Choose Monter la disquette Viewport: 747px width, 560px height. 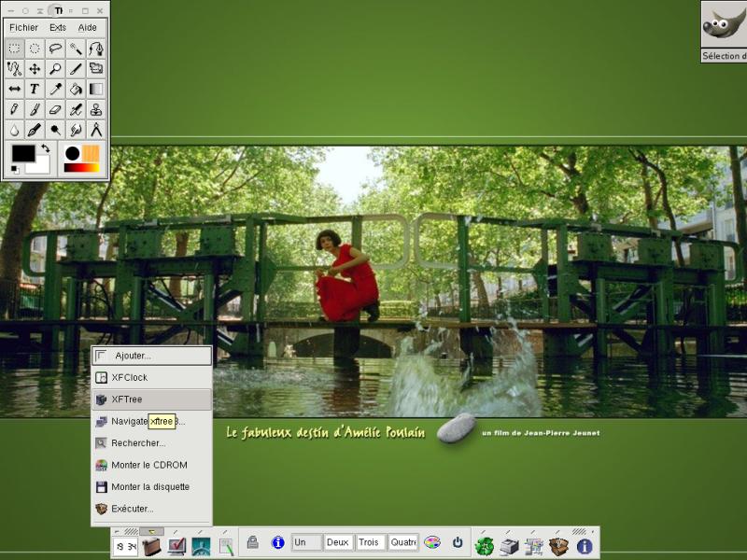pyautogui.click(x=151, y=487)
